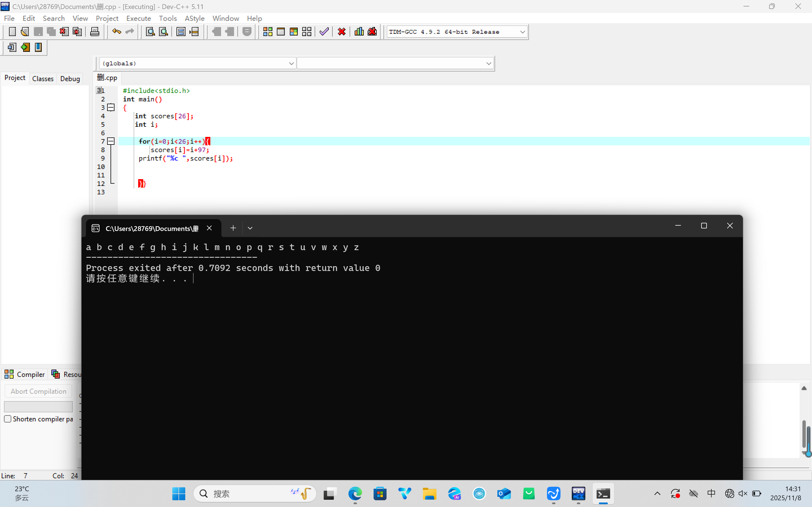812x507 pixels.
Task: Click the New file toolbar icon
Action: (x=12, y=32)
